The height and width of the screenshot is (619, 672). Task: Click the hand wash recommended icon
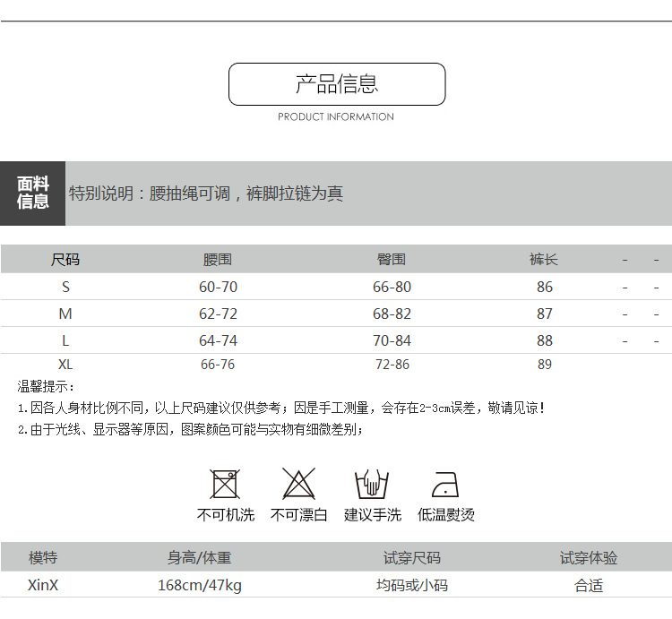[372, 484]
